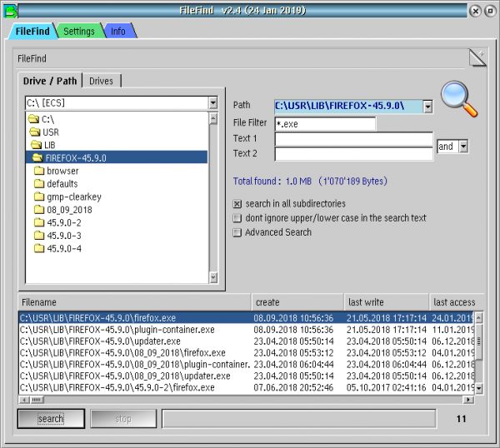Image resolution: width=500 pixels, height=448 pixels.
Task: Select result row FIREFOX-45.9.0\firefox.exe
Action: tap(246, 318)
